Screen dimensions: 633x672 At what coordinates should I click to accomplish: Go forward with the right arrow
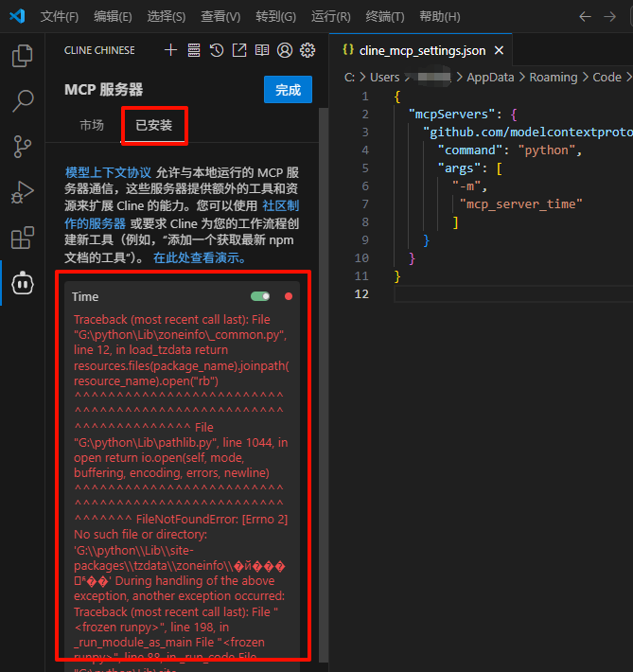click(609, 17)
